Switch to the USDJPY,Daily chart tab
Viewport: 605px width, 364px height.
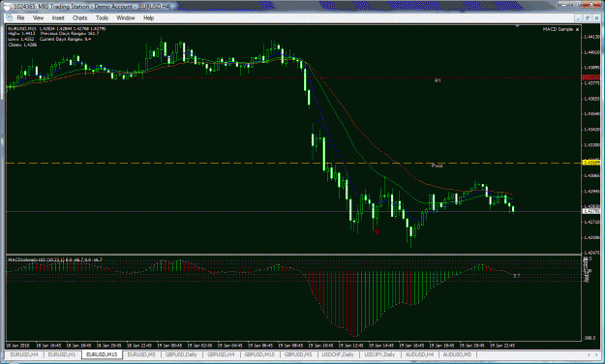[380, 354]
